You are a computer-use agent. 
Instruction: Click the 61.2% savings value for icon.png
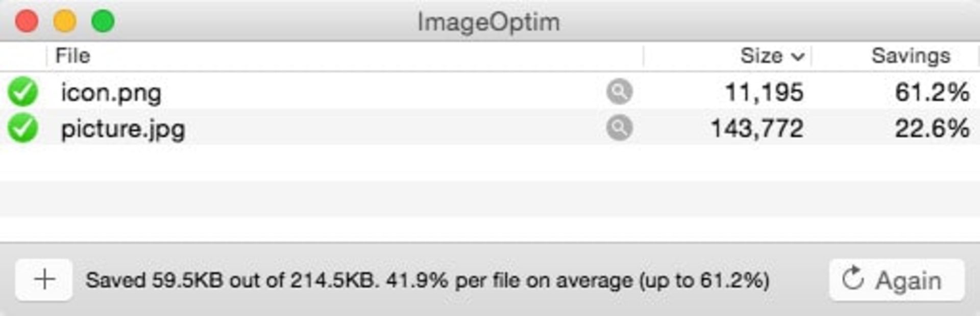[933, 92]
